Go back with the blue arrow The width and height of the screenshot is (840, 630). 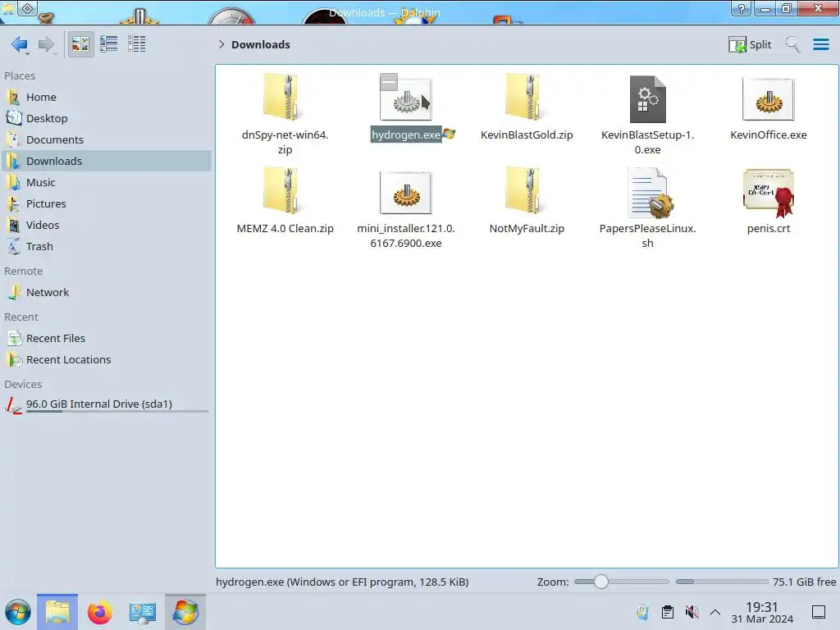pyautogui.click(x=20, y=44)
